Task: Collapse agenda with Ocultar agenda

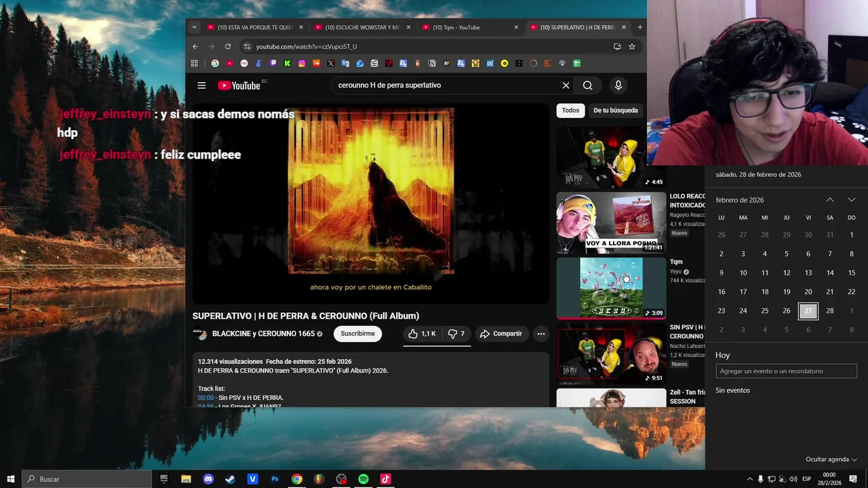Action: 831,460
